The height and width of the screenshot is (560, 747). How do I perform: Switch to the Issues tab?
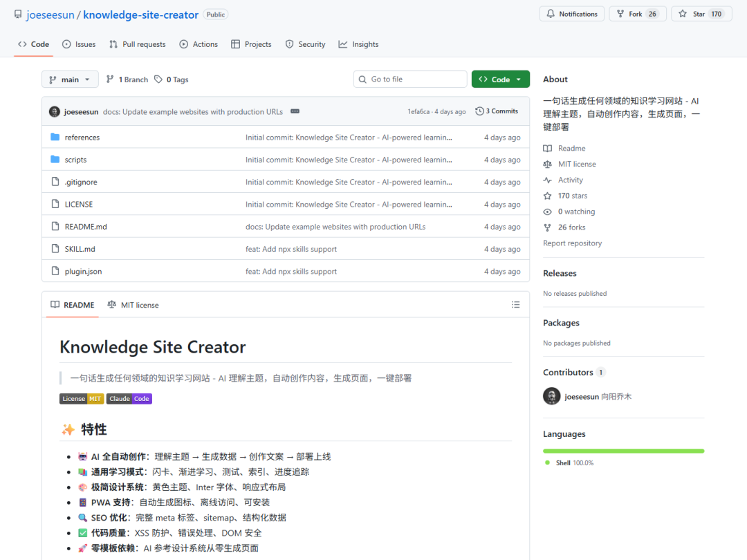pos(79,44)
